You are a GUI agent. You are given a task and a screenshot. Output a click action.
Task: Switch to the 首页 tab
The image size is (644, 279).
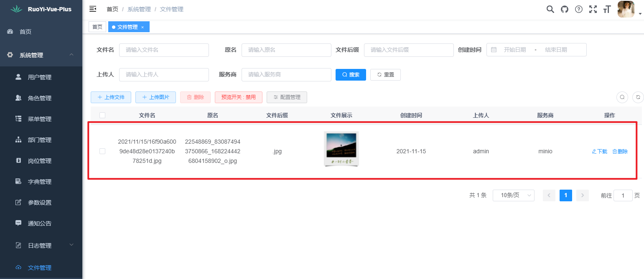(97, 26)
